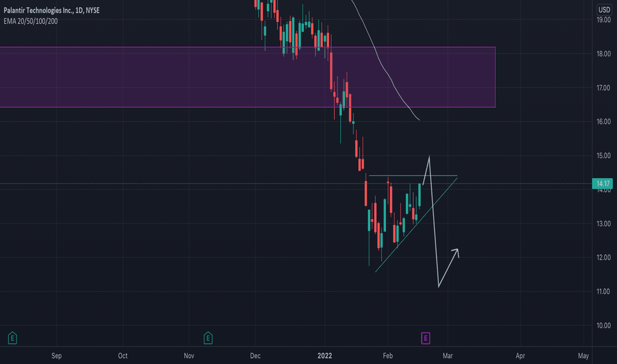Click the 15.00 price axis label
Viewport: 617px width, 364px height.
click(604, 156)
